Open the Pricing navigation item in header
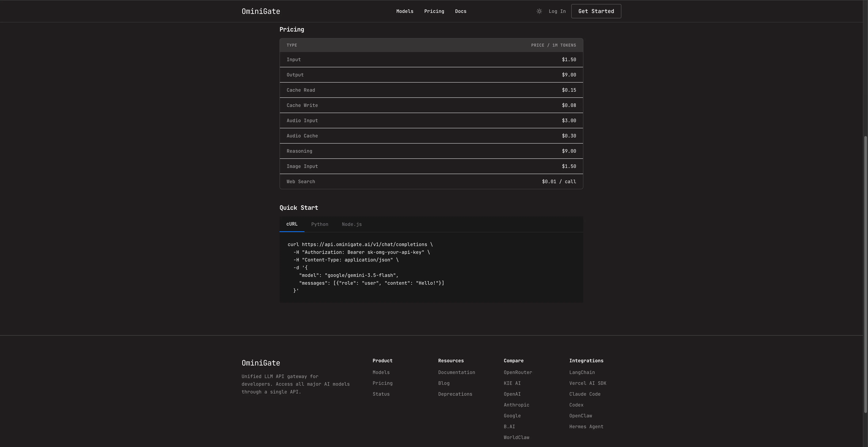This screenshot has width=868, height=447. (x=434, y=11)
